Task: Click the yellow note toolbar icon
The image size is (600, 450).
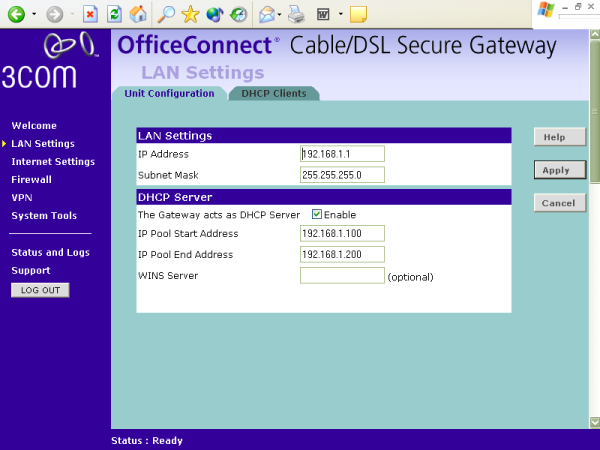Action: pos(359,15)
